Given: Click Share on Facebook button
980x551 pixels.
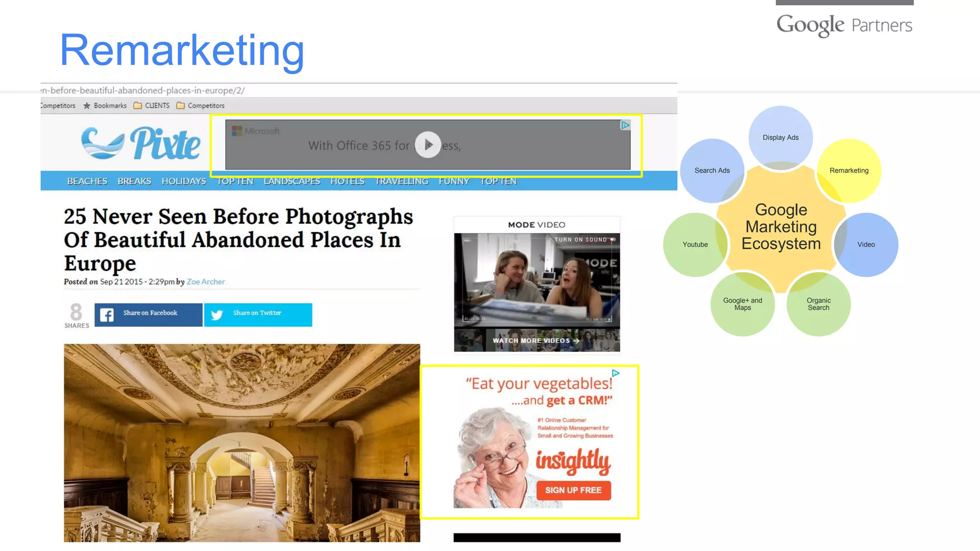Looking at the screenshot, I should (148, 315).
